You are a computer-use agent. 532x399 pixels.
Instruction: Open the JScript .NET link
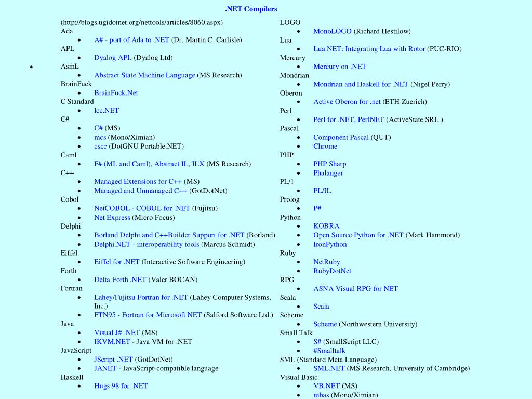point(113,360)
